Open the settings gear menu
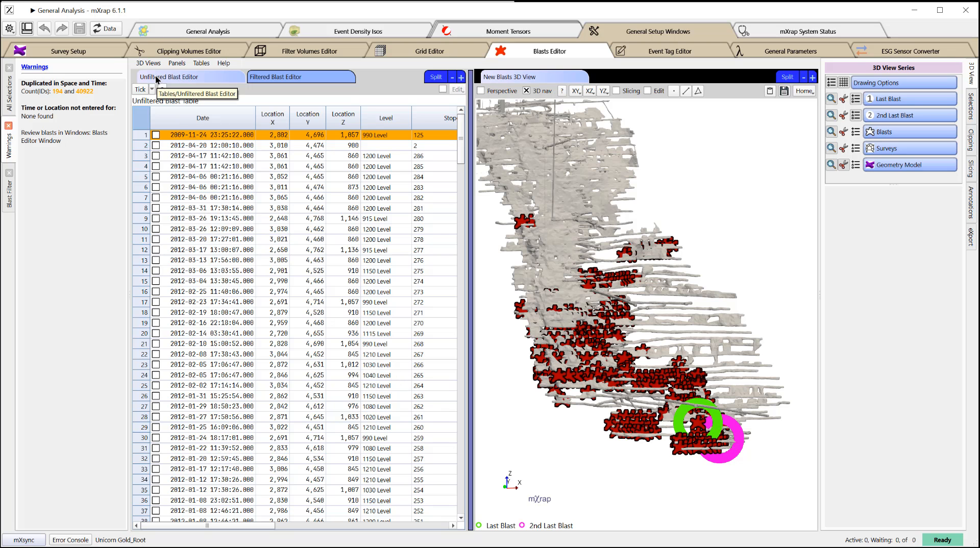This screenshot has width=980, height=548. (9, 29)
